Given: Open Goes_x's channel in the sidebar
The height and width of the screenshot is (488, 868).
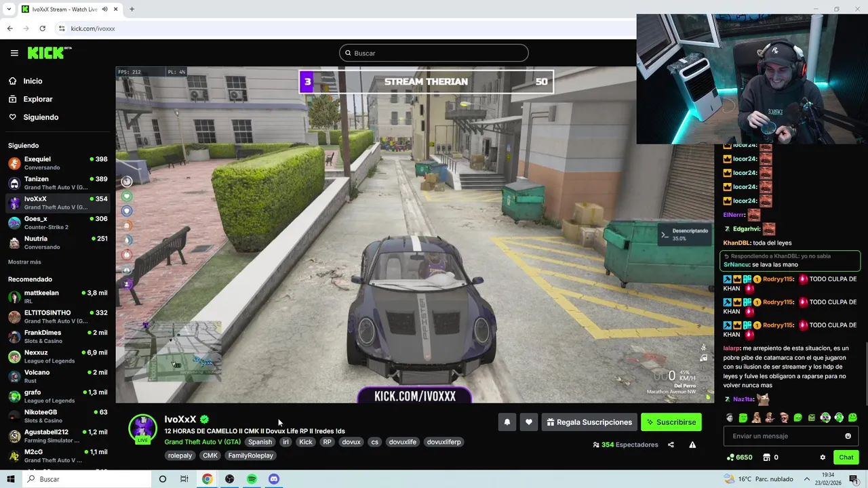Looking at the screenshot, I should (x=58, y=223).
